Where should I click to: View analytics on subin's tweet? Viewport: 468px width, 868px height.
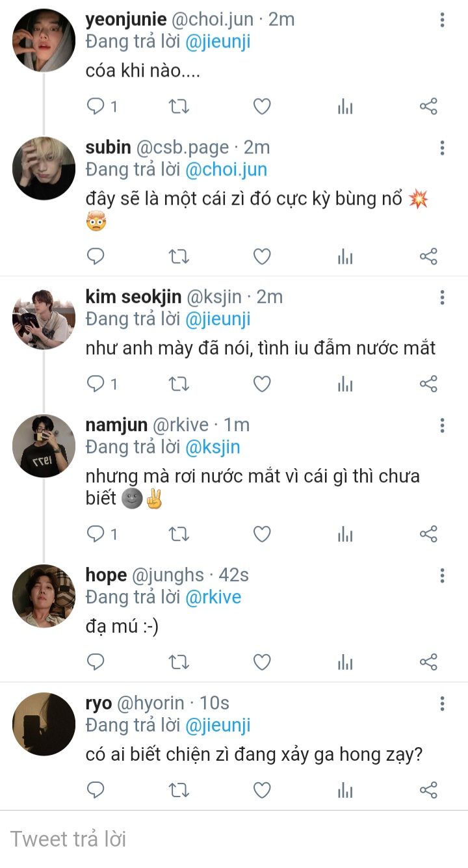(x=345, y=257)
